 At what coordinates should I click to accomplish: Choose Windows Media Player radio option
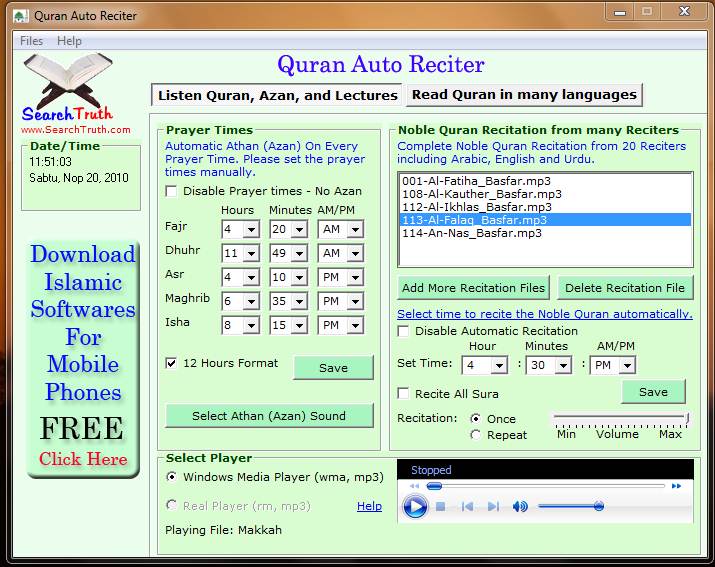171,477
